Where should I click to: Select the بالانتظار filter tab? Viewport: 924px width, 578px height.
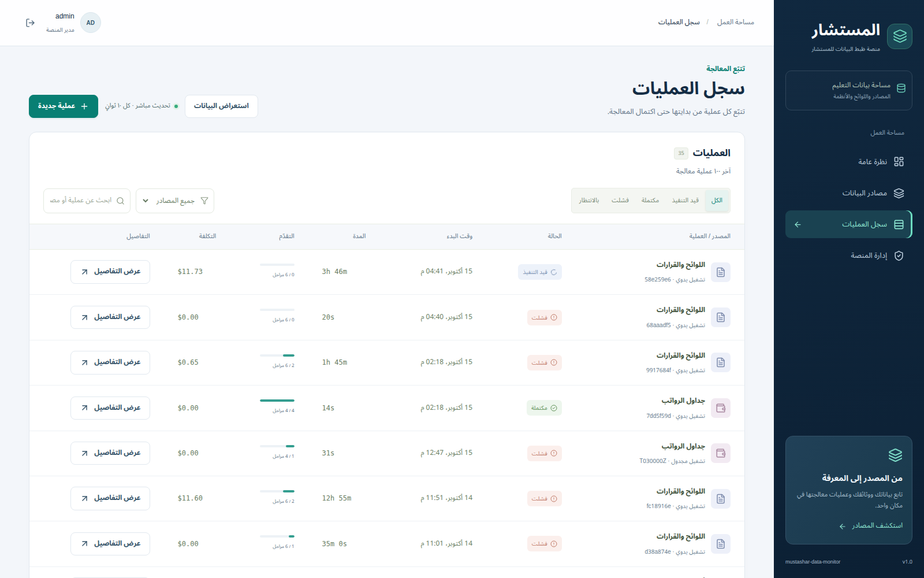click(589, 201)
